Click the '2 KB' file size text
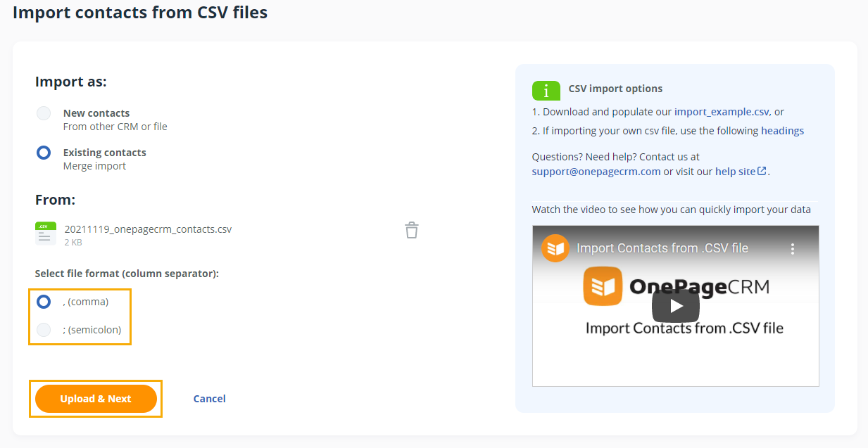This screenshot has width=868, height=448. click(x=73, y=243)
